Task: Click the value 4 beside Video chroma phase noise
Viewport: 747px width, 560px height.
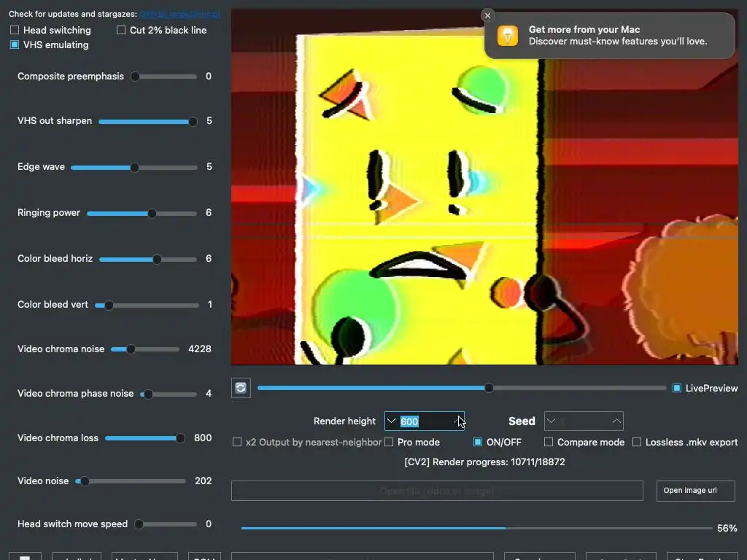Action: click(x=208, y=393)
